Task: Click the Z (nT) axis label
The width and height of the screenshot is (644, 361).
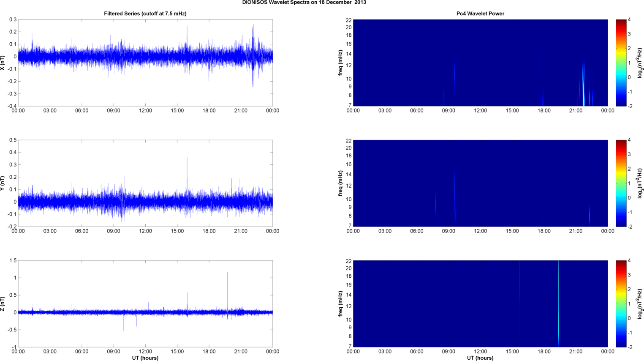Action: (x=3, y=304)
